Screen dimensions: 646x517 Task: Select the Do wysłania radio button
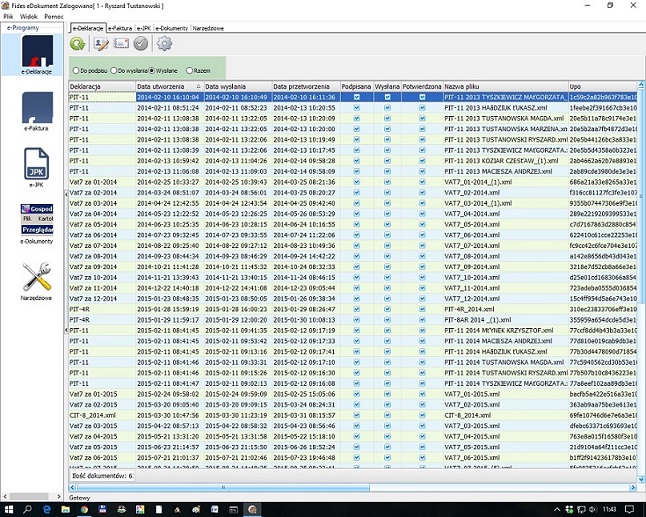click(x=114, y=70)
